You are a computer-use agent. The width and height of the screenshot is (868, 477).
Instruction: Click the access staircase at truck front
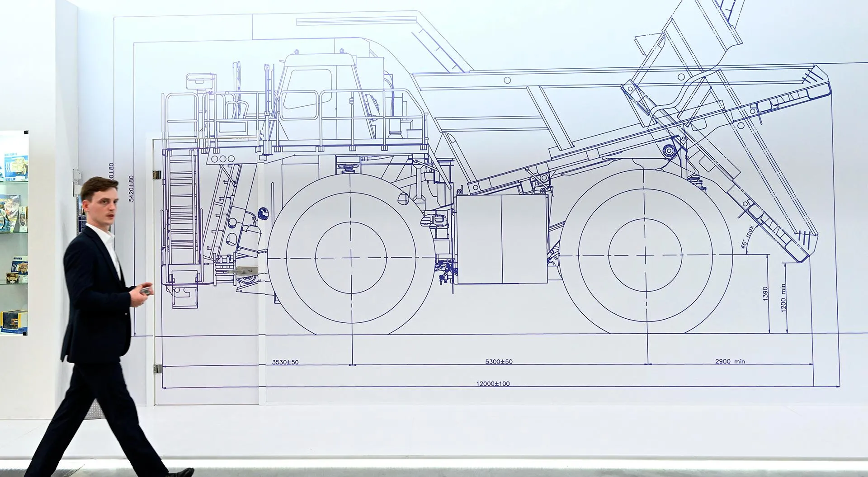pos(181,213)
